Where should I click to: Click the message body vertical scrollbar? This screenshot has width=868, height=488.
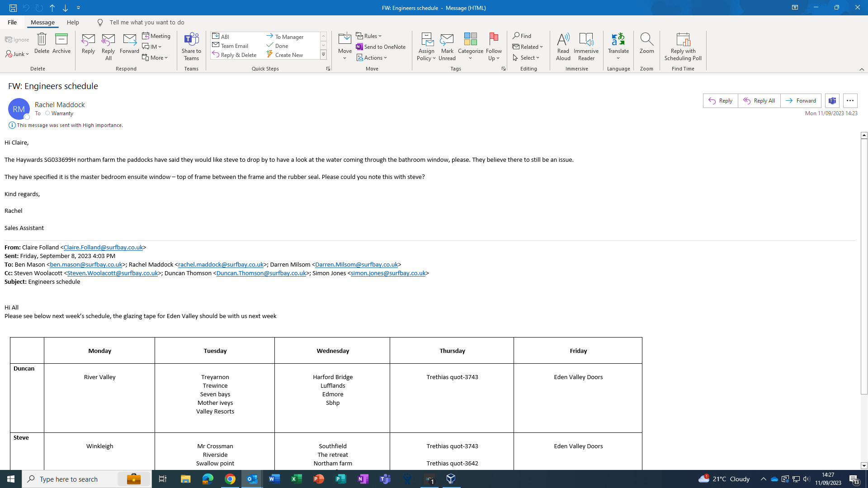click(x=864, y=267)
